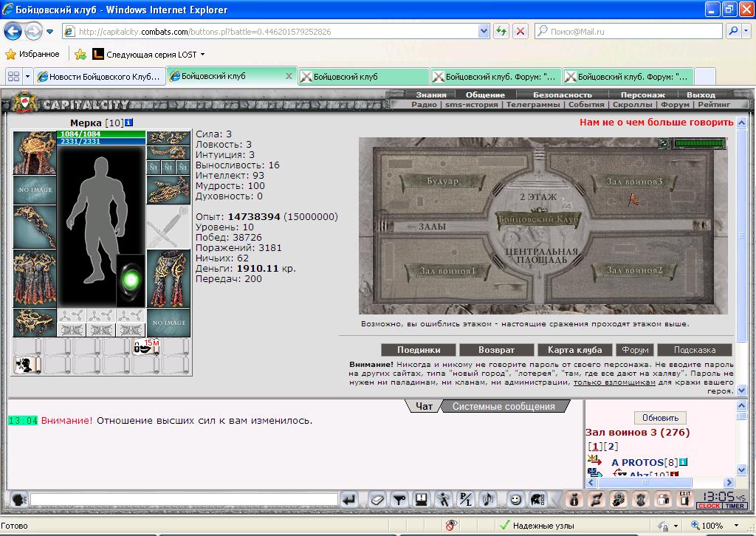Image resolution: width=756 pixels, height=536 pixels.
Task: Select player list page 2
Action: tap(611, 447)
